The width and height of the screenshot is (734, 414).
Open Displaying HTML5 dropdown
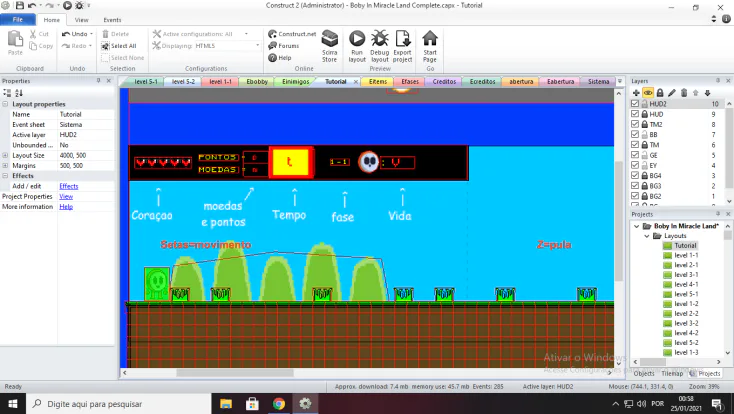[257, 46]
